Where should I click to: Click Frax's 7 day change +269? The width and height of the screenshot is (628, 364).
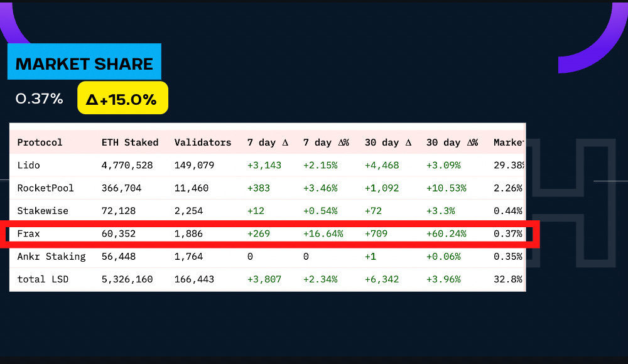[x=259, y=234]
